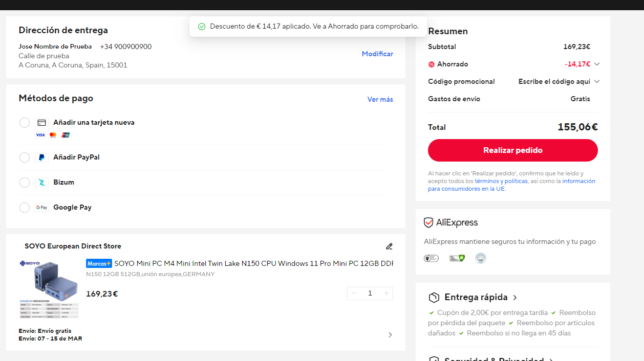Click the round blue certification badge
The width and height of the screenshot is (644, 361).
tap(480, 258)
